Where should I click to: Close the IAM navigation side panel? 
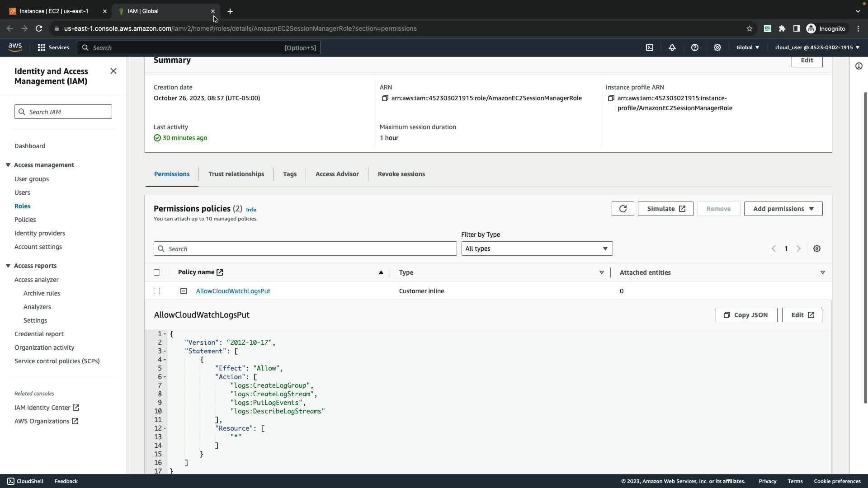pyautogui.click(x=113, y=71)
